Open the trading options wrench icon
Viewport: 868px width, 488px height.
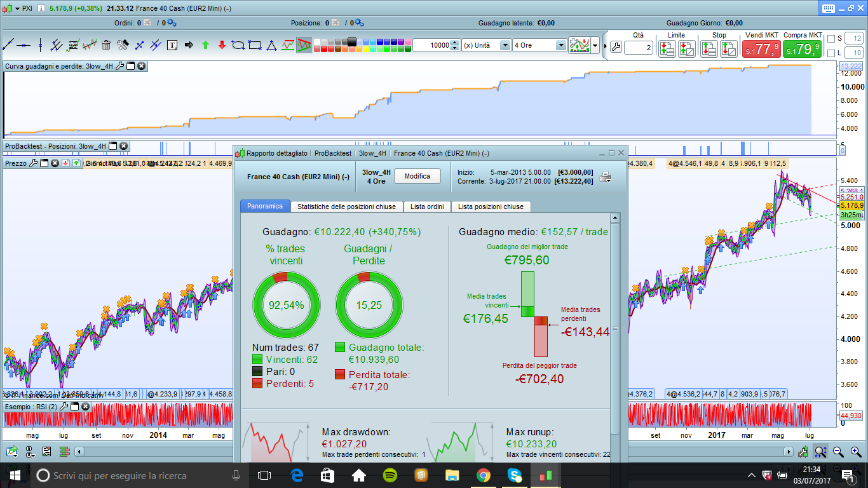pos(616,47)
